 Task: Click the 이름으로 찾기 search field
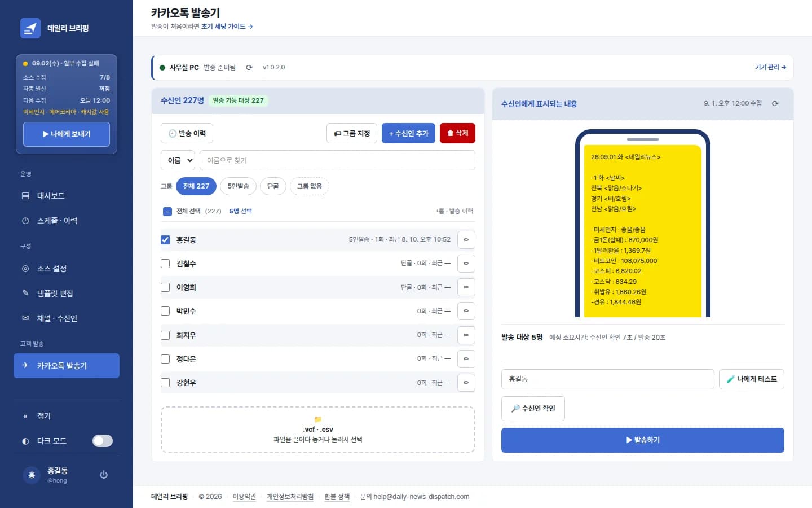click(337, 160)
